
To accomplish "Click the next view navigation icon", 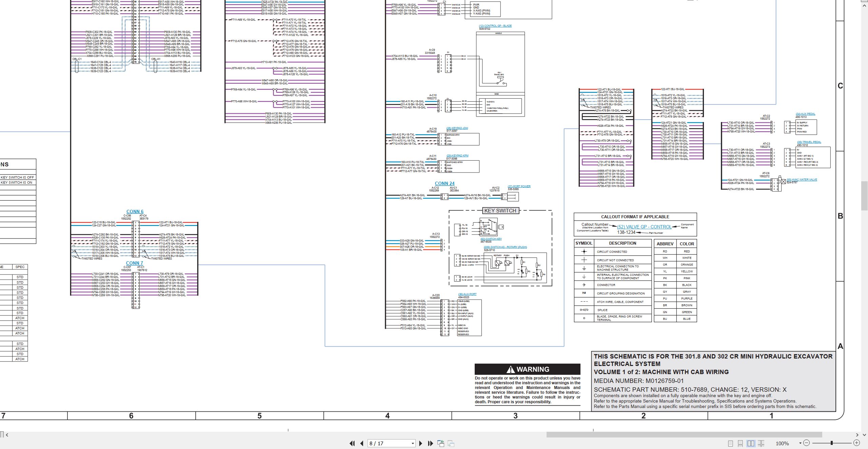I will [x=451, y=443].
